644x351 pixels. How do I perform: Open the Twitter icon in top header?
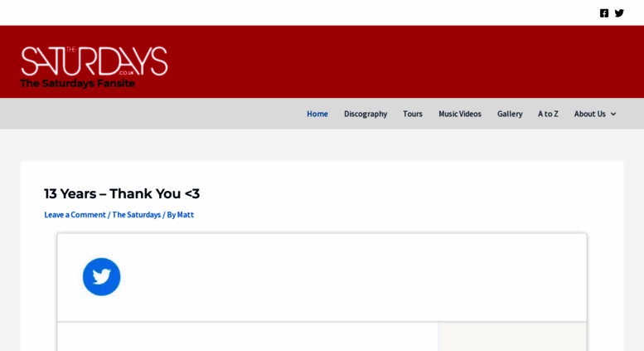(x=619, y=13)
